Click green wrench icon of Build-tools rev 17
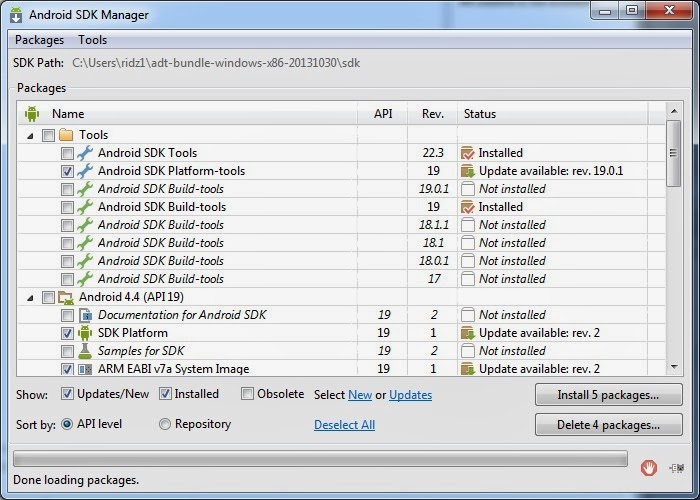Screen dimensions: 700x500 pos(85,279)
